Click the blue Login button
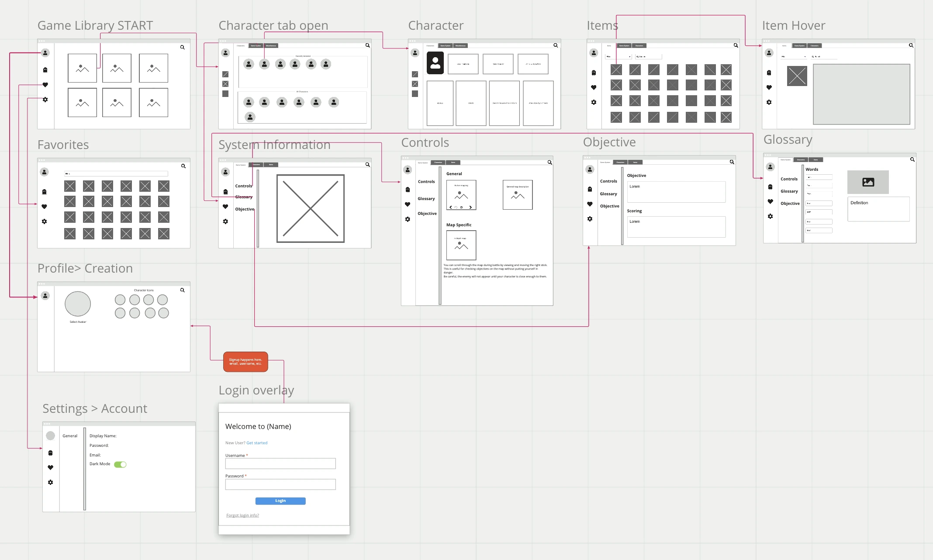 pos(280,501)
